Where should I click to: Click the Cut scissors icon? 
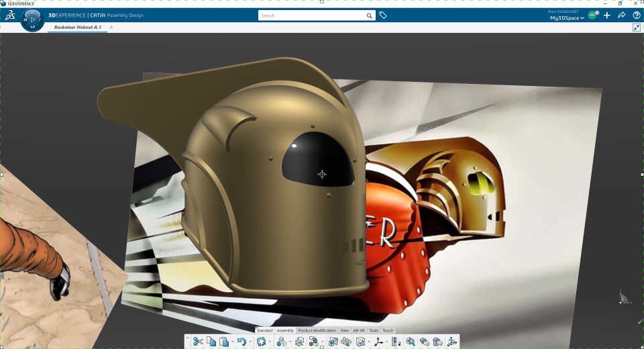[198, 342]
